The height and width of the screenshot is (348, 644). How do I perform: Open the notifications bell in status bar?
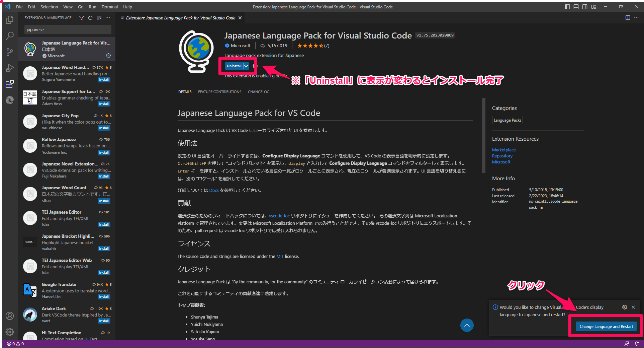click(x=637, y=344)
